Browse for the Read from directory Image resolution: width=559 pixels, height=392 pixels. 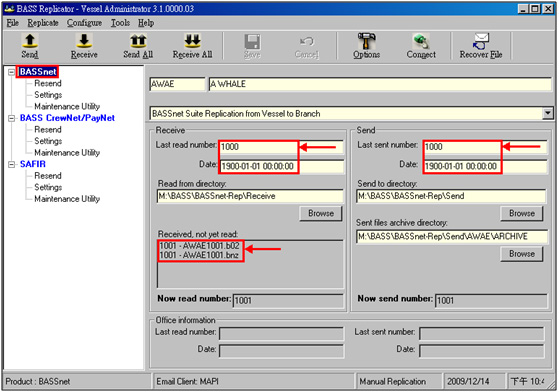[321, 213]
